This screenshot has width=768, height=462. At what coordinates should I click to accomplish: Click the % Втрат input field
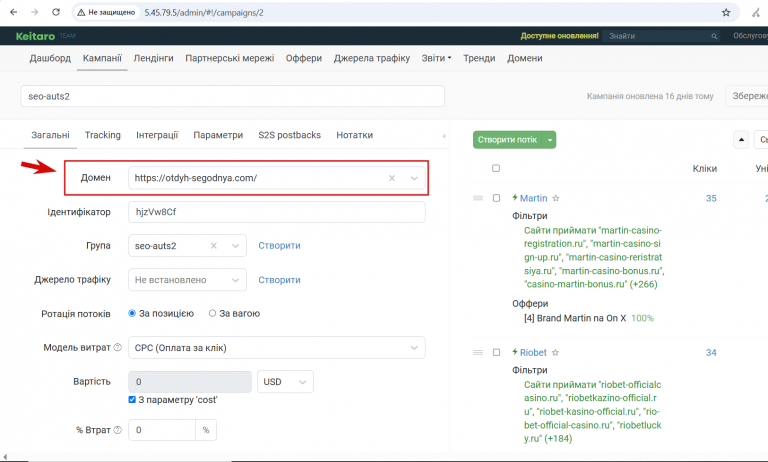pos(162,430)
